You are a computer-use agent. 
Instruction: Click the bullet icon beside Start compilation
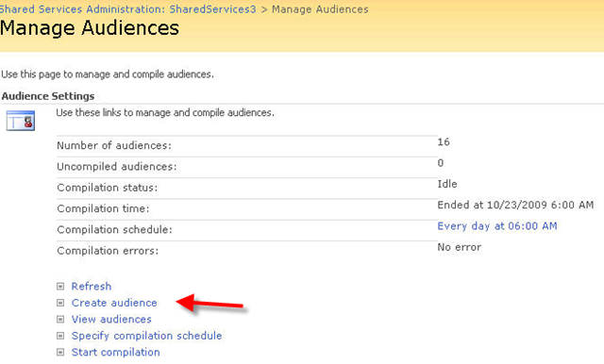(x=60, y=352)
